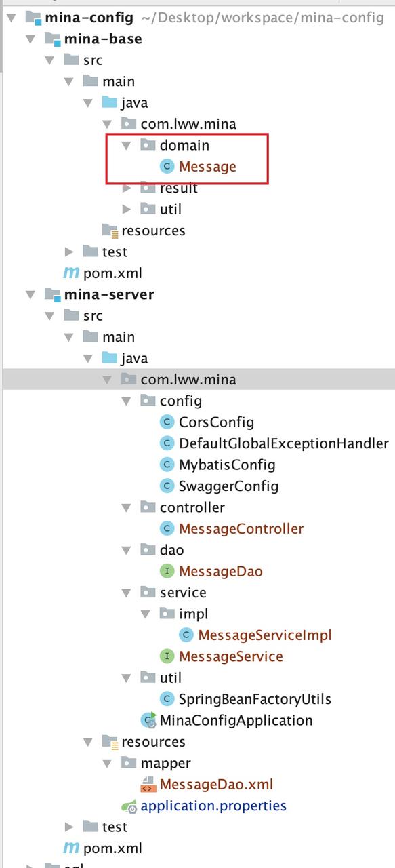
Task: Select SwaggerConfig class
Action: click(x=228, y=486)
